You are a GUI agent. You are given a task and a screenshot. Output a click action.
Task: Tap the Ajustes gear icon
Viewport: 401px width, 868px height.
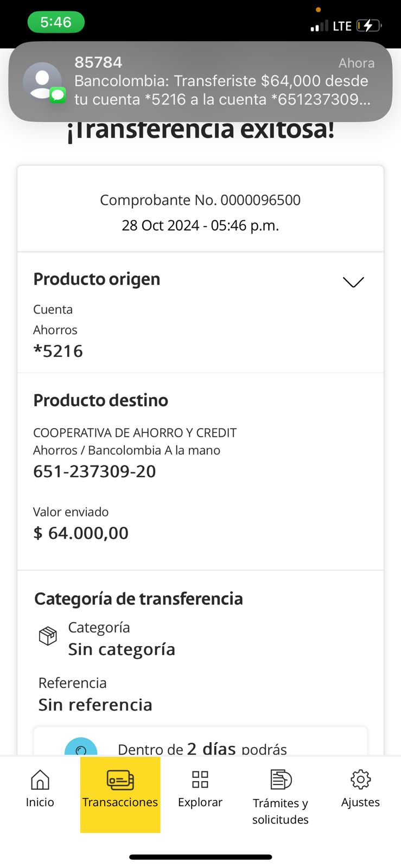coord(360,780)
